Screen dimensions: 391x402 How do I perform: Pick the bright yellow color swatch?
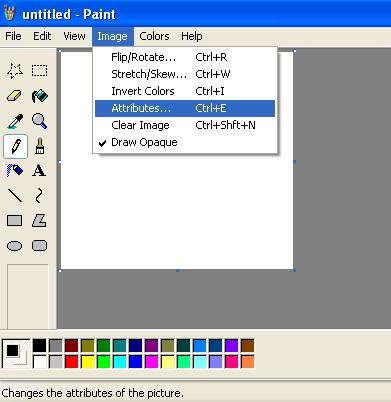(88, 362)
